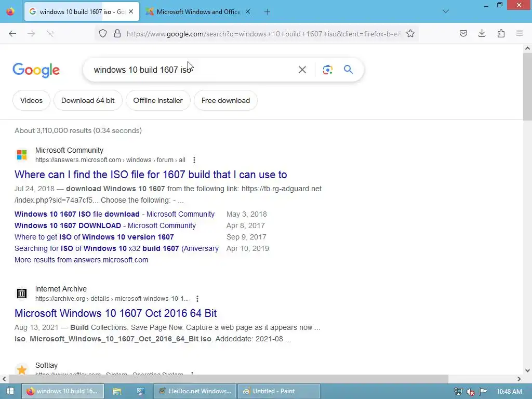Open Windows 10 1607 ISO file download link
The width and height of the screenshot is (532, 399).
pyautogui.click(x=114, y=214)
